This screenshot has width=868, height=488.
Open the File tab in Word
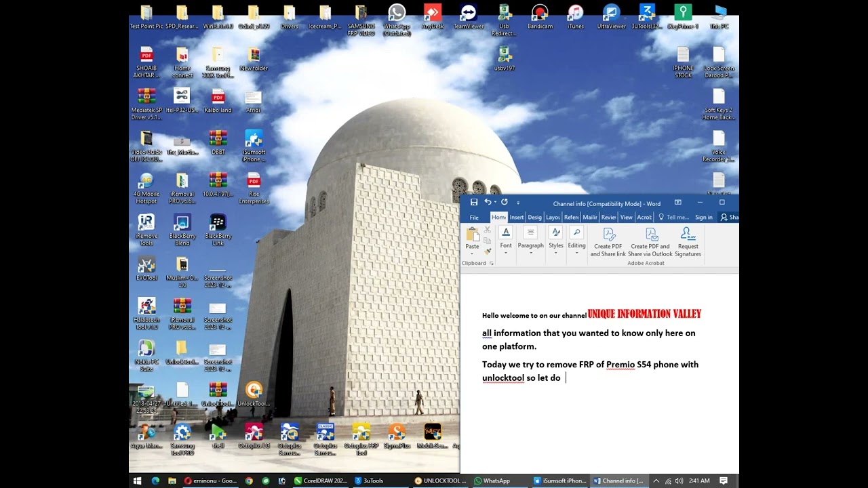pos(474,218)
